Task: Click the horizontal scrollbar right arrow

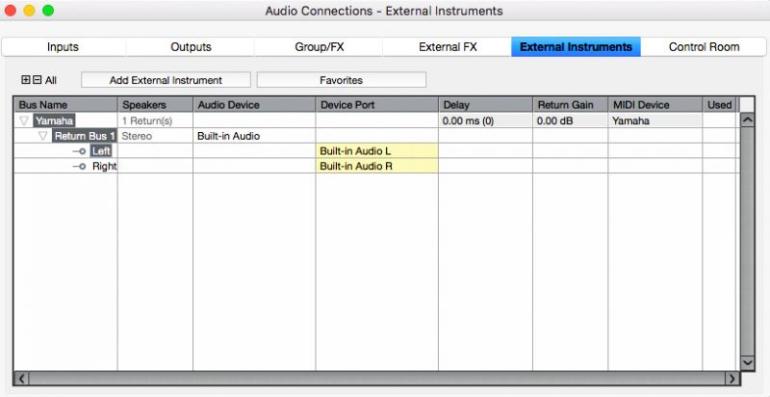Action: tap(732, 378)
